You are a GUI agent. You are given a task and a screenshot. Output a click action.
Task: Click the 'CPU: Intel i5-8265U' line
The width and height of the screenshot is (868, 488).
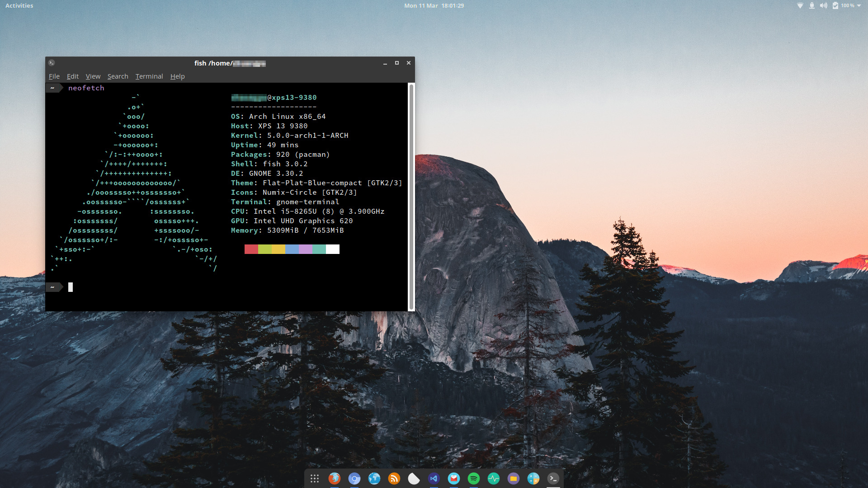[x=307, y=211]
